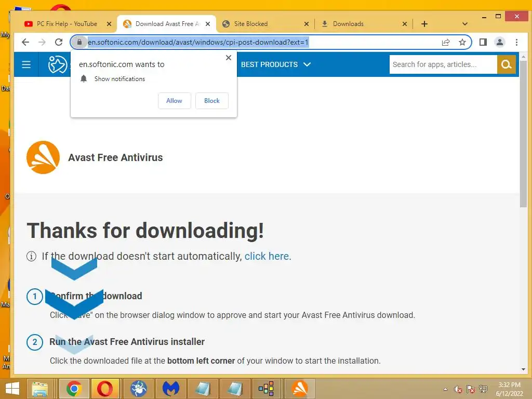This screenshot has height=399, width=532.
Task: Close the PC Fix Help YouTube tab
Action: tap(109, 24)
